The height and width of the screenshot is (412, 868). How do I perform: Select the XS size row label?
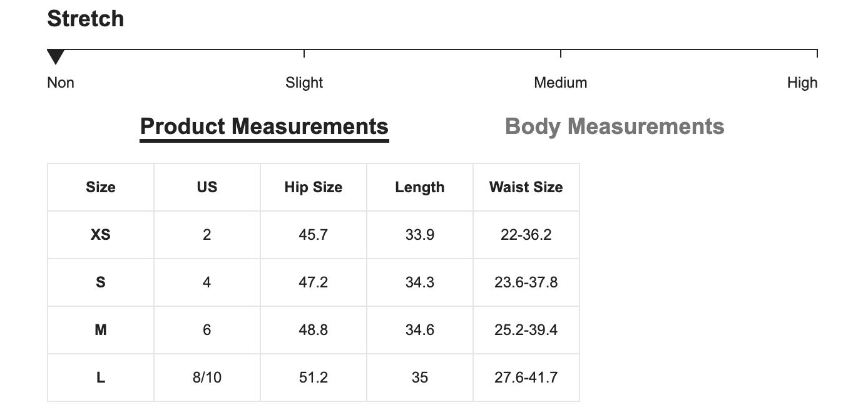(x=101, y=235)
